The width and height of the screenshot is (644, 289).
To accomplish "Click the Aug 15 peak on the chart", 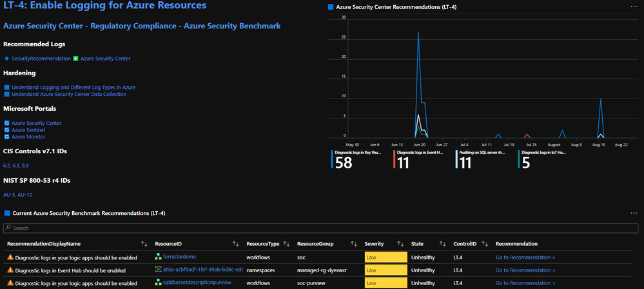I will click(600, 98).
